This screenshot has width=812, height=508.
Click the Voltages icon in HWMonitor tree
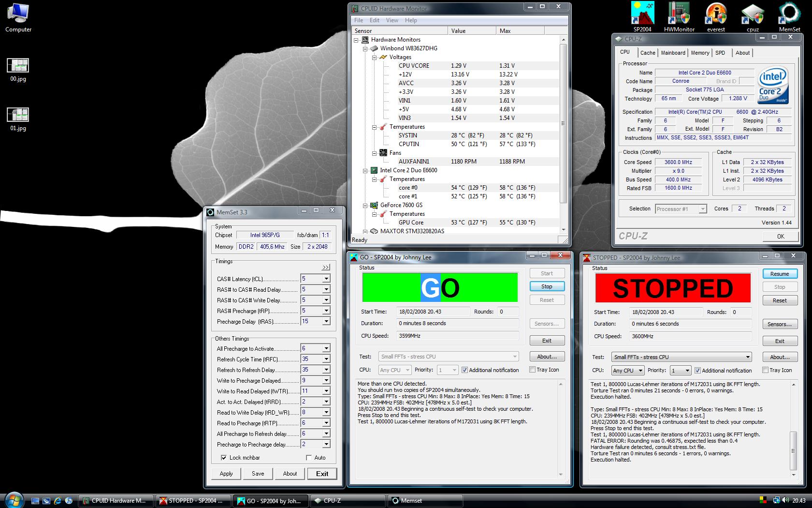(x=383, y=57)
